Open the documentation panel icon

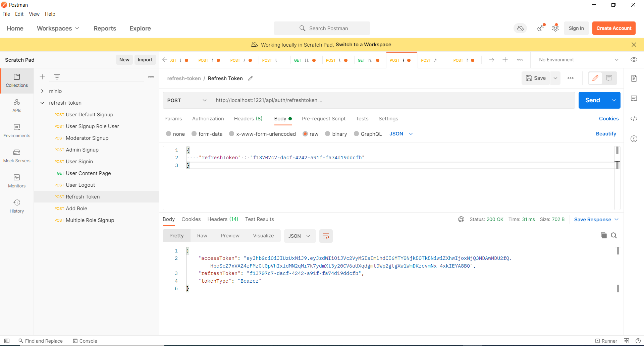(634, 78)
